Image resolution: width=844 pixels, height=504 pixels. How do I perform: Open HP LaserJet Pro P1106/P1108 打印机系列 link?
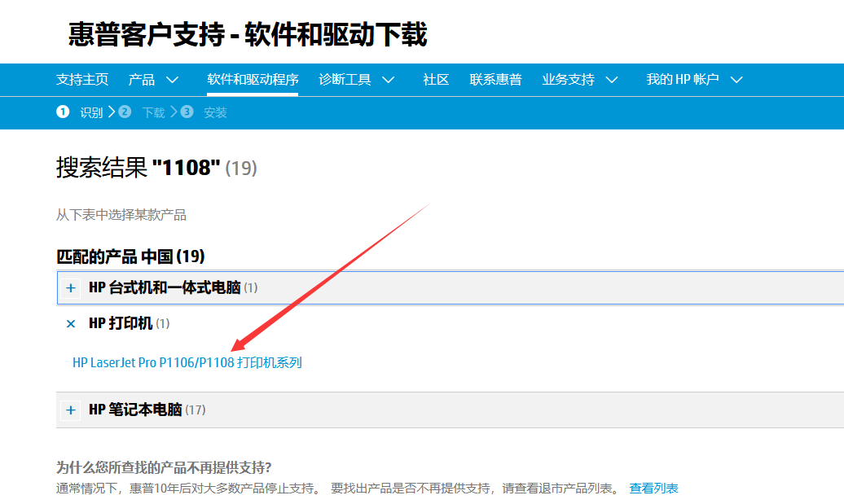click(187, 362)
